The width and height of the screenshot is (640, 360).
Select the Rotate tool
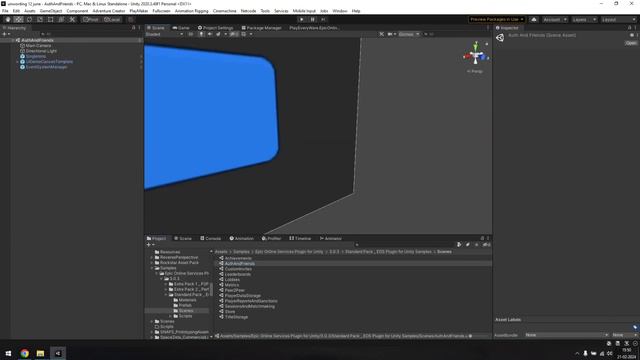tap(29, 19)
